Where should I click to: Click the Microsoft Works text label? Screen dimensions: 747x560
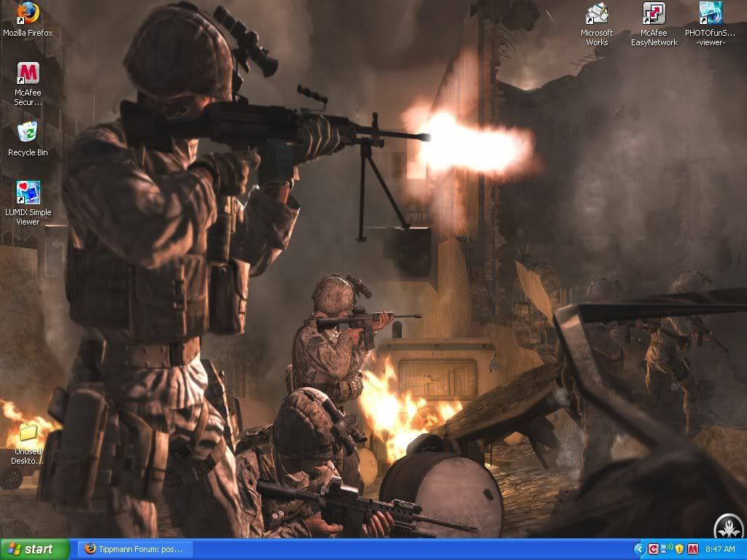[597, 38]
